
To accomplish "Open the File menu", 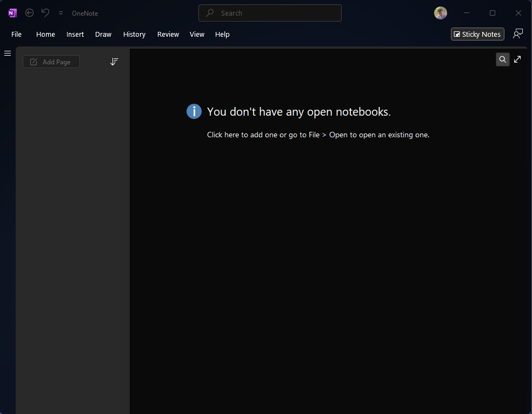I will point(17,34).
